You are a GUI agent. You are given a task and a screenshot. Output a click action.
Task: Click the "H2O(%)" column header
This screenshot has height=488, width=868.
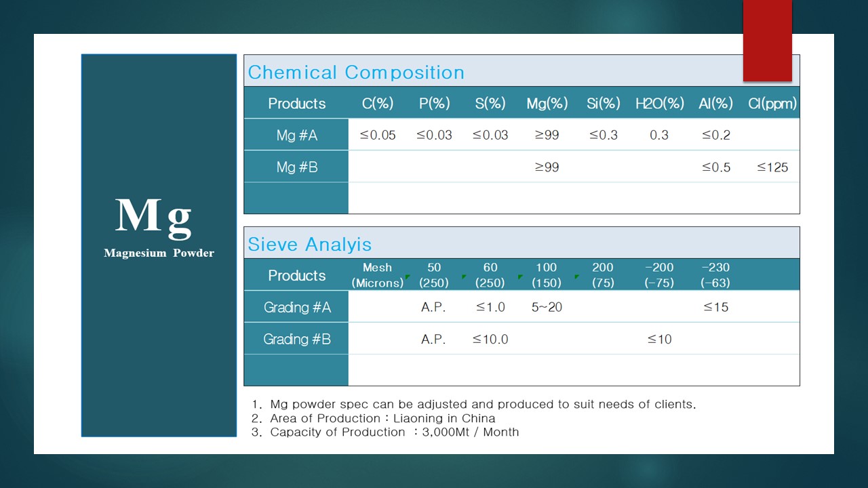tap(660, 104)
